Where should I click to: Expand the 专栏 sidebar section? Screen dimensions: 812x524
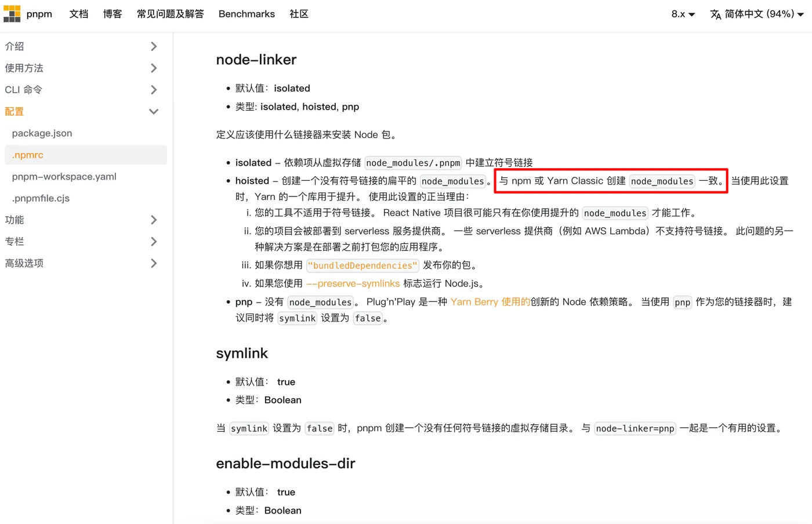(x=154, y=242)
